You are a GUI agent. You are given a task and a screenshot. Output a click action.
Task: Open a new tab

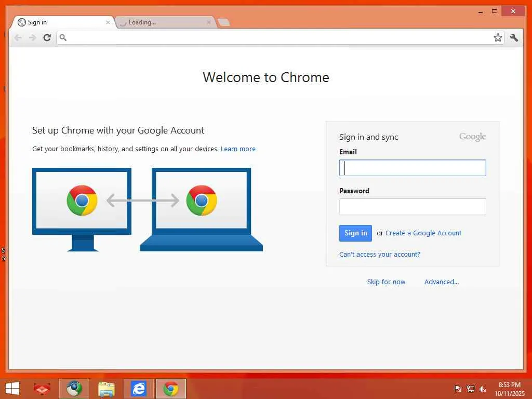point(223,22)
